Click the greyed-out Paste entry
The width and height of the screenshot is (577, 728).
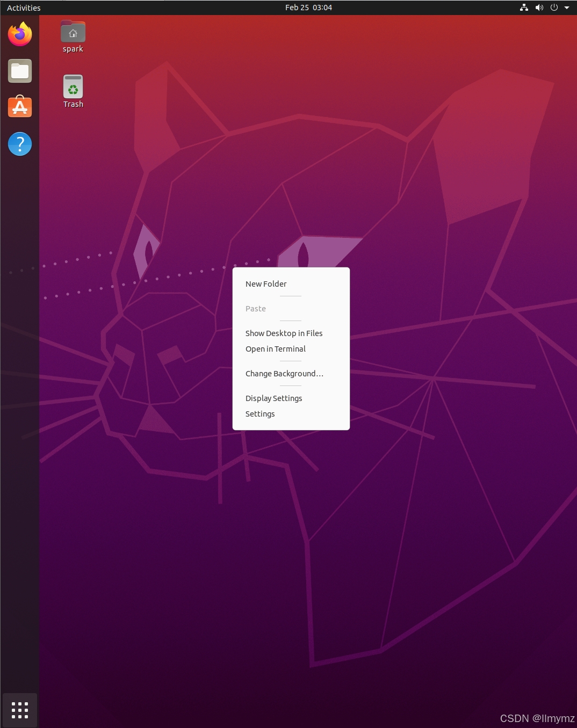tap(291, 309)
